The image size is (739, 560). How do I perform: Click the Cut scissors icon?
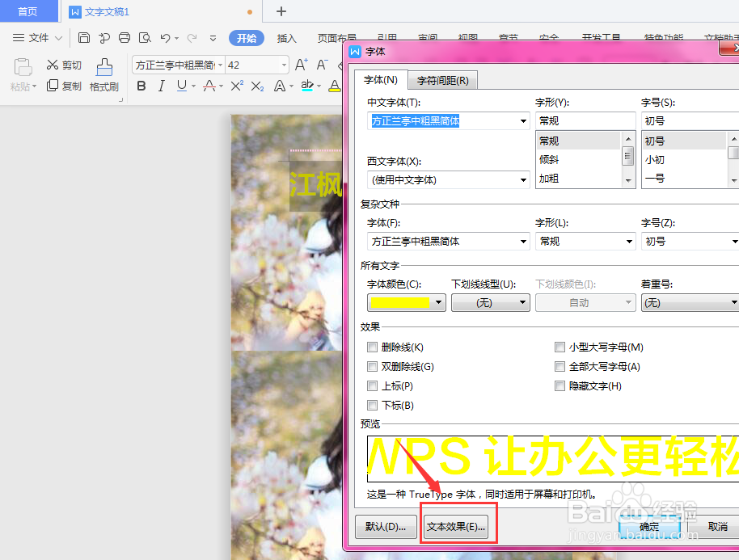point(53,65)
